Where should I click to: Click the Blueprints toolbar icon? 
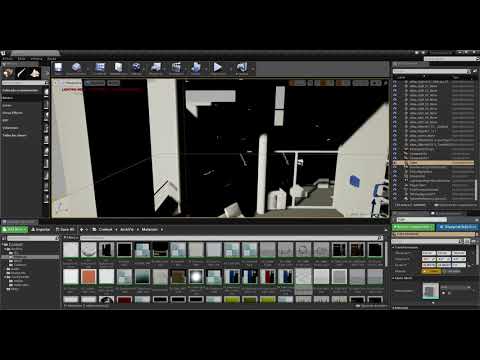point(156,68)
